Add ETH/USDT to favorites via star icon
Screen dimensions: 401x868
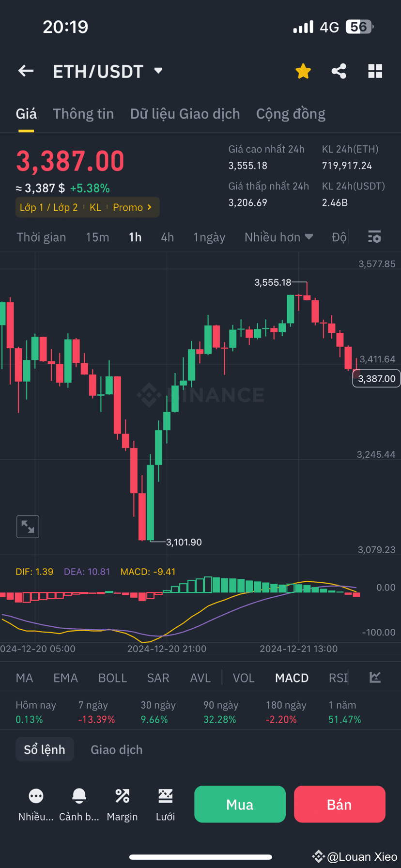303,71
